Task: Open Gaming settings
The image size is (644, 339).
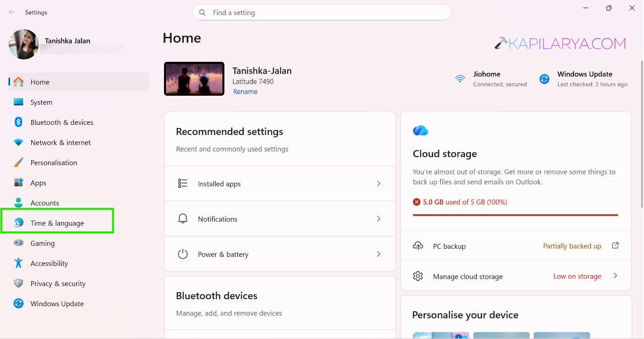Action: click(x=78, y=243)
